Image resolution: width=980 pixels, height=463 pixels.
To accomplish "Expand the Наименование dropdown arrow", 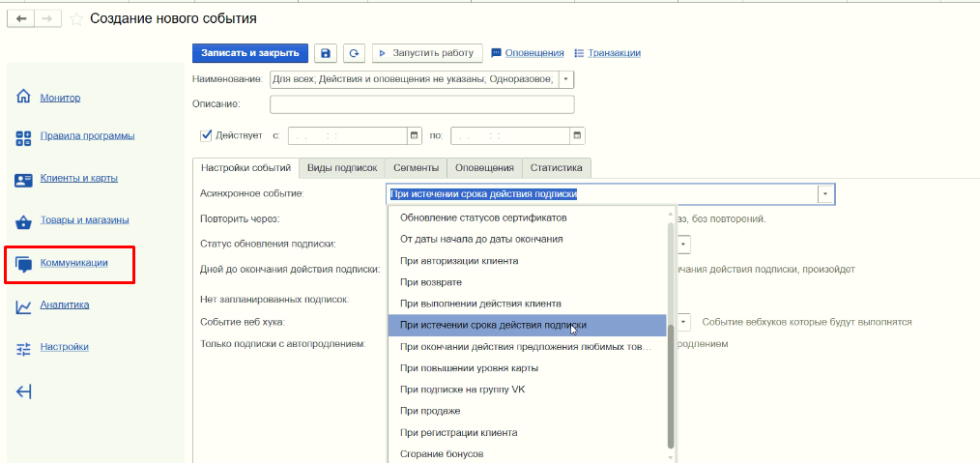I will click(x=565, y=79).
